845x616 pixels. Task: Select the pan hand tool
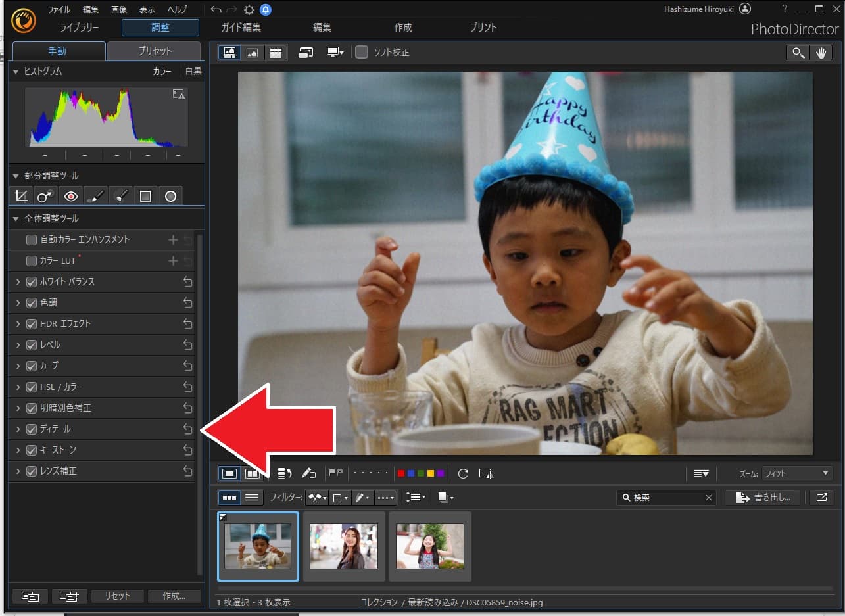(x=821, y=53)
